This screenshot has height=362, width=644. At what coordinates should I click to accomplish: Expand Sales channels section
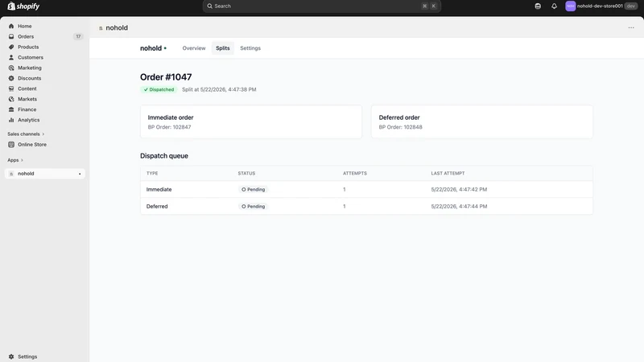pos(26,134)
